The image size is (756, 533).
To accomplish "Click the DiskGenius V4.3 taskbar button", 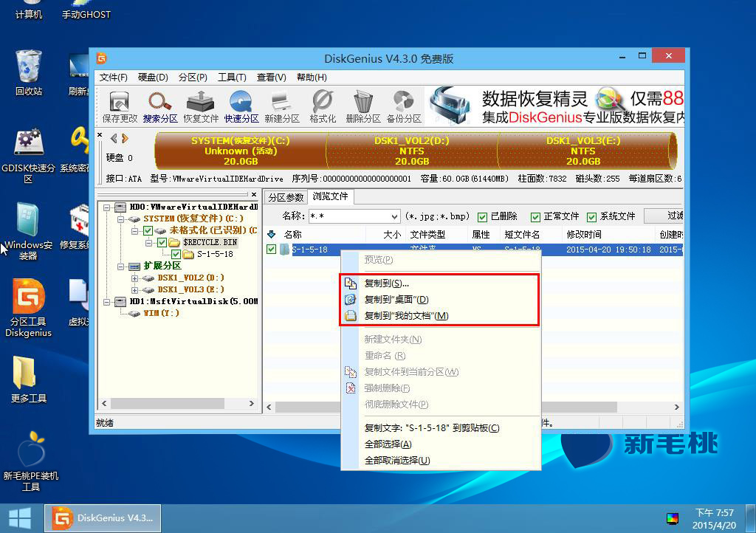I will point(103,518).
